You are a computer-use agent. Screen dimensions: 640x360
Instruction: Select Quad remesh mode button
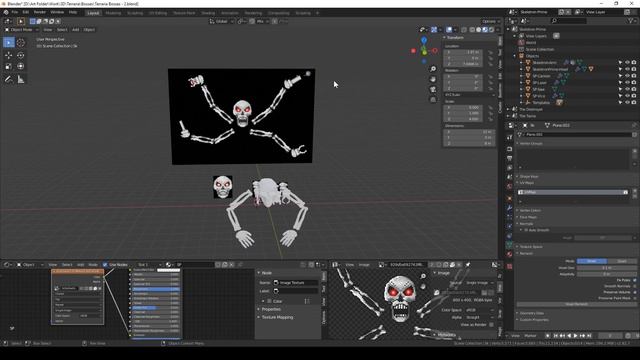(622, 261)
